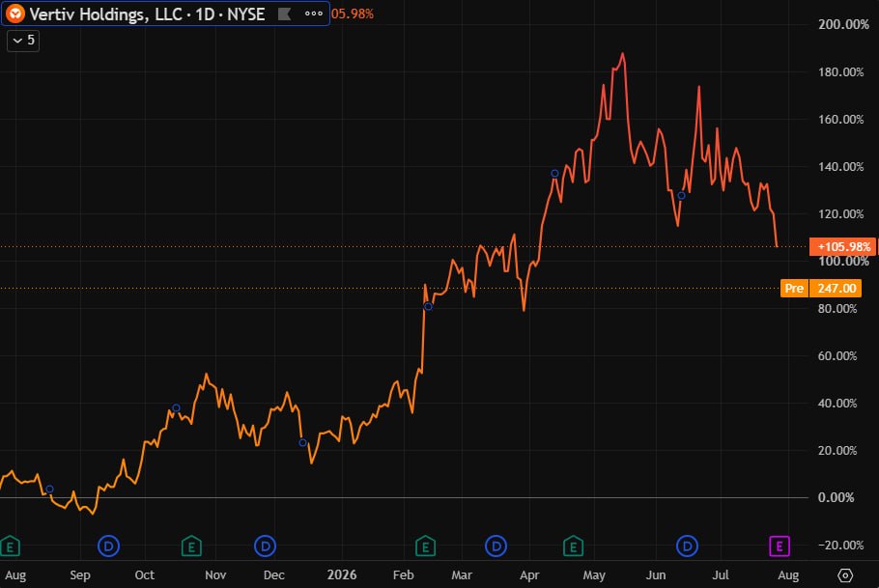
Task: Click the Pre 247.00 pre-market label
Action: 821,288
